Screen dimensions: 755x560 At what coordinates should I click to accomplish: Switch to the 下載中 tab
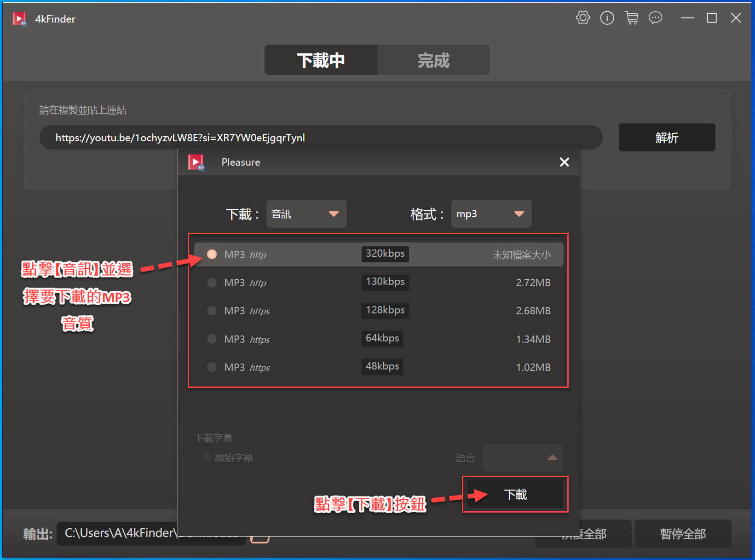click(321, 60)
